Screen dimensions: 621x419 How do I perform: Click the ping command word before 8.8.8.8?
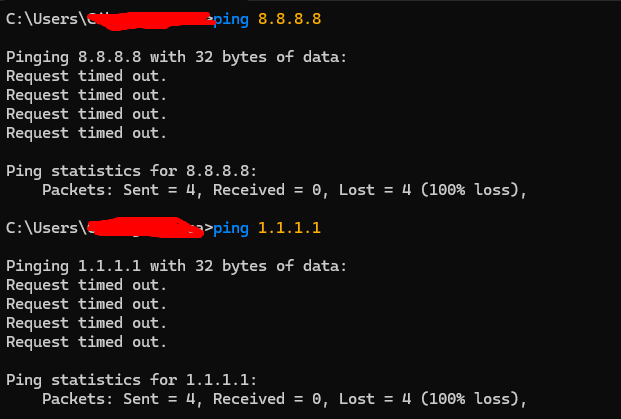tap(232, 19)
